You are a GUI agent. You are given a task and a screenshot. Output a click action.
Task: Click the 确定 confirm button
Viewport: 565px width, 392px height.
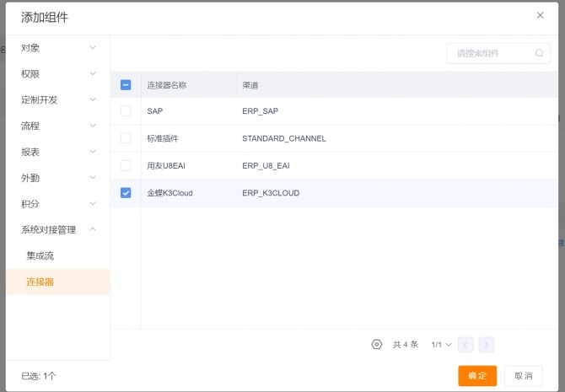point(477,376)
